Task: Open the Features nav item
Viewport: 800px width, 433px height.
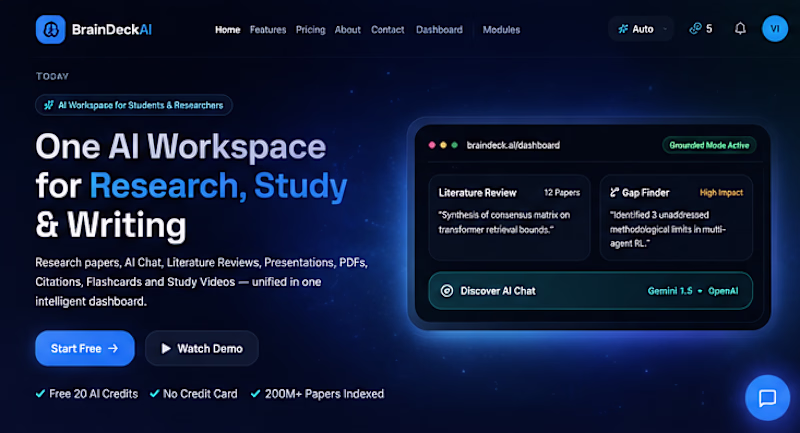Action: [x=268, y=30]
